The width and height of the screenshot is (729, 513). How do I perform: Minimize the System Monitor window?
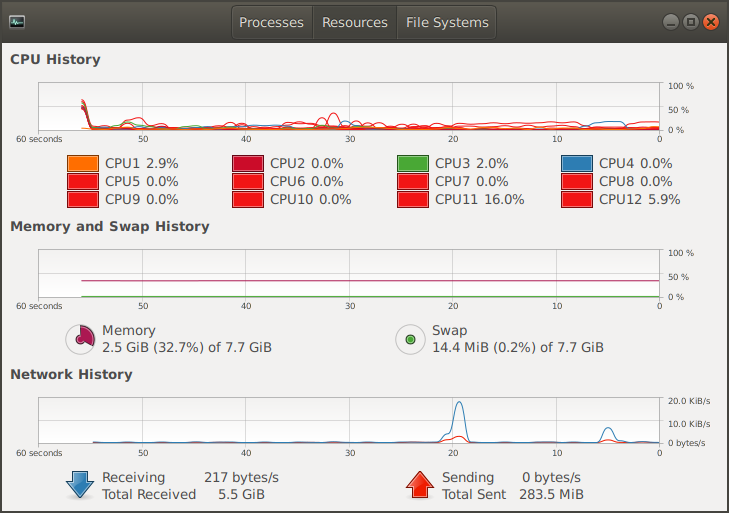(670, 22)
